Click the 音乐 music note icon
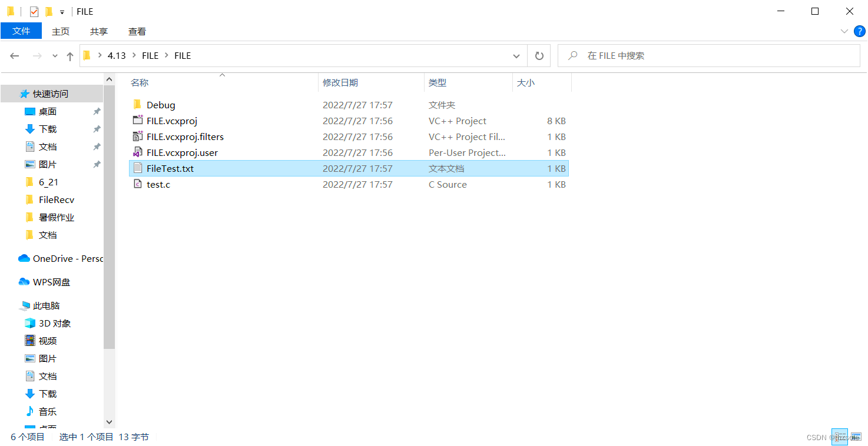 (30, 411)
